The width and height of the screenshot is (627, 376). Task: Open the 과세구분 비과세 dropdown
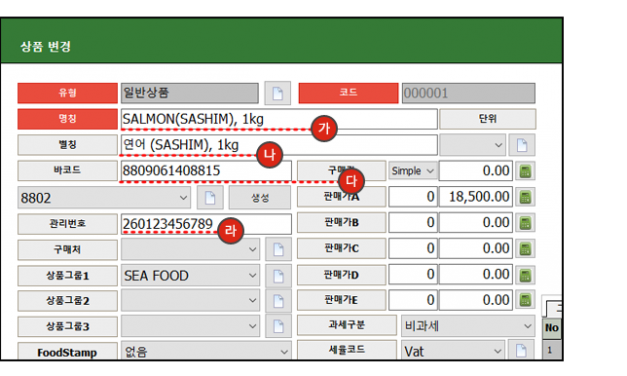[x=468, y=326]
